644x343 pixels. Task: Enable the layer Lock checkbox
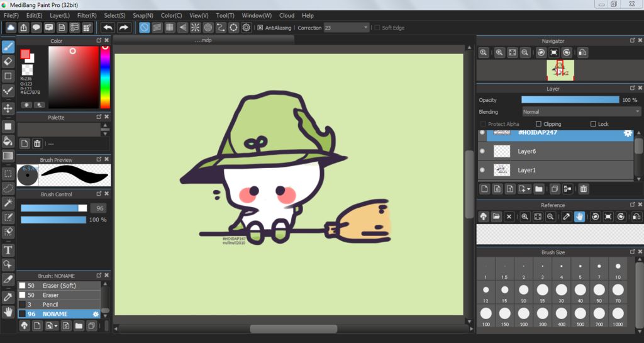593,124
